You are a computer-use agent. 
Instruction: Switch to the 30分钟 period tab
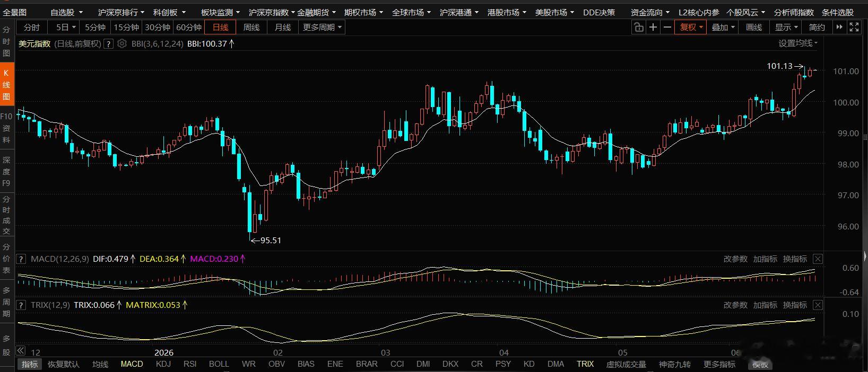coord(158,27)
